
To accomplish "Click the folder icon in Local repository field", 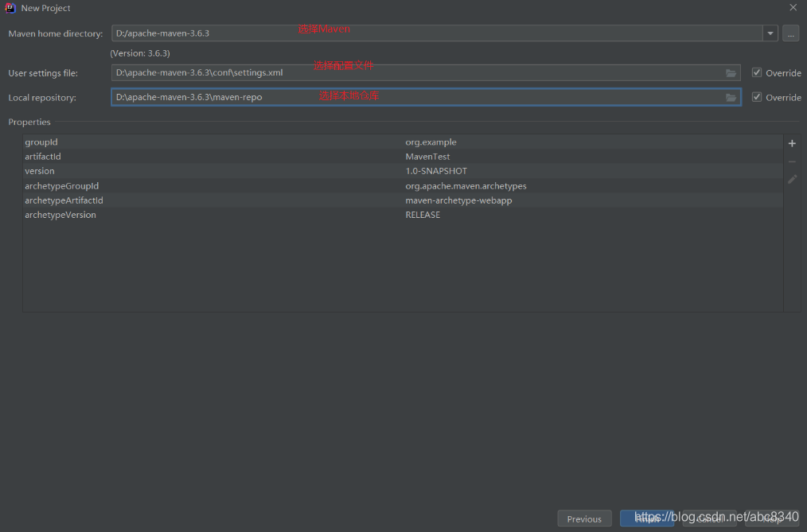I will point(731,97).
